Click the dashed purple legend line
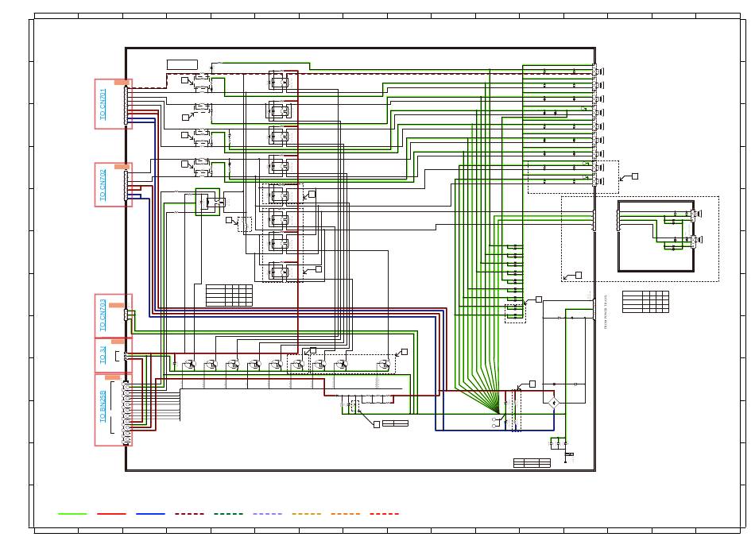Screen dimensions: 755x560 pyautogui.click(x=267, y=514)
